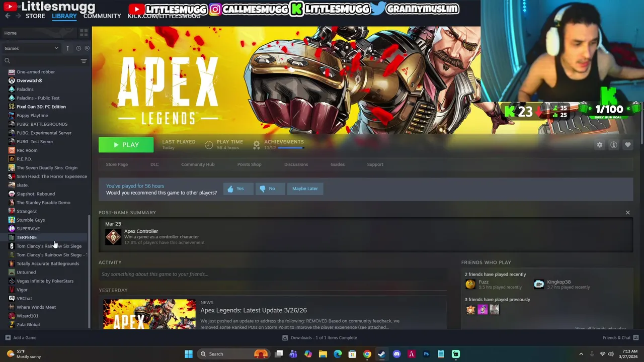Select Stumble Guys in library
Screen dimensions: 644x362
click(x=31, y=220)
